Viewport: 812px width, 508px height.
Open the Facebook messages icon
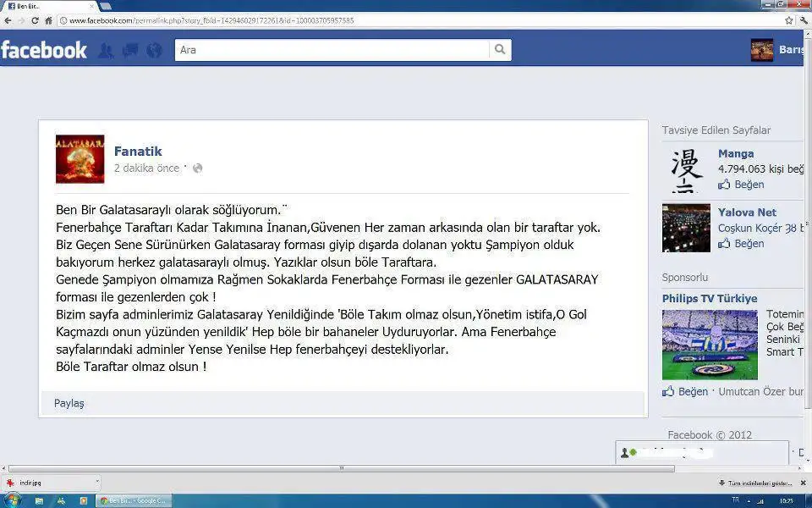click(130, 50)
